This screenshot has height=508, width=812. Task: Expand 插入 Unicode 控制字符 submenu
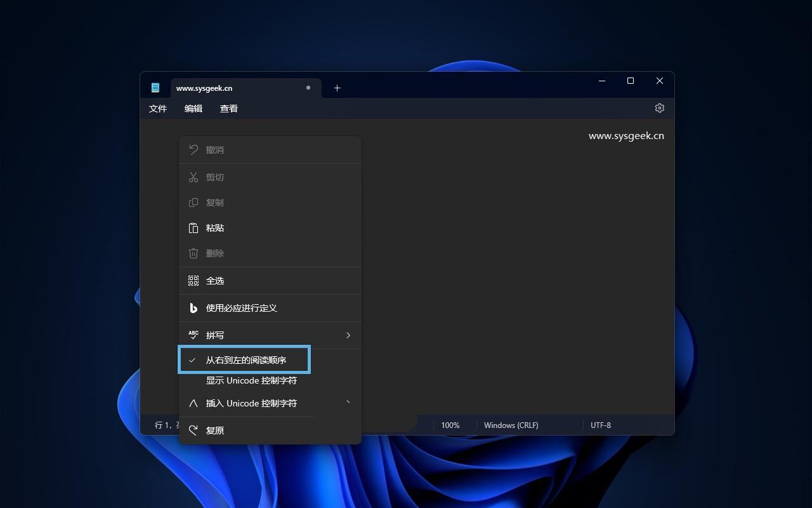click(x=348, y=403)
